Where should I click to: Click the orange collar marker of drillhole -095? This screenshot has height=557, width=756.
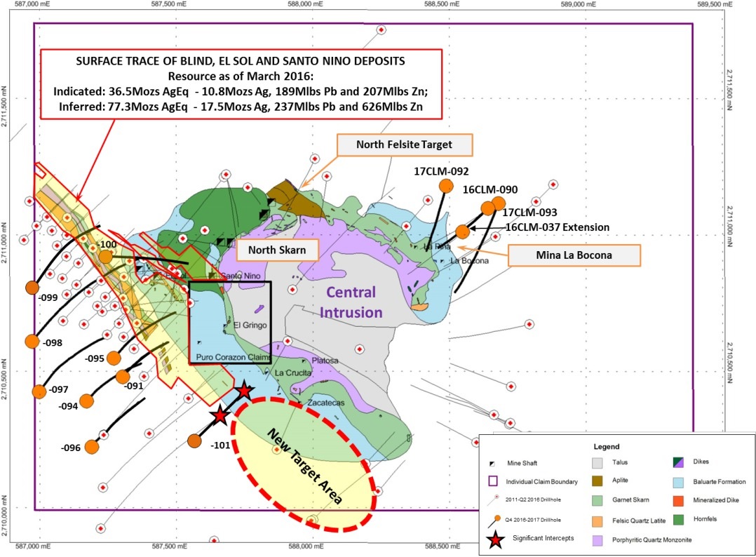[114, 358]
